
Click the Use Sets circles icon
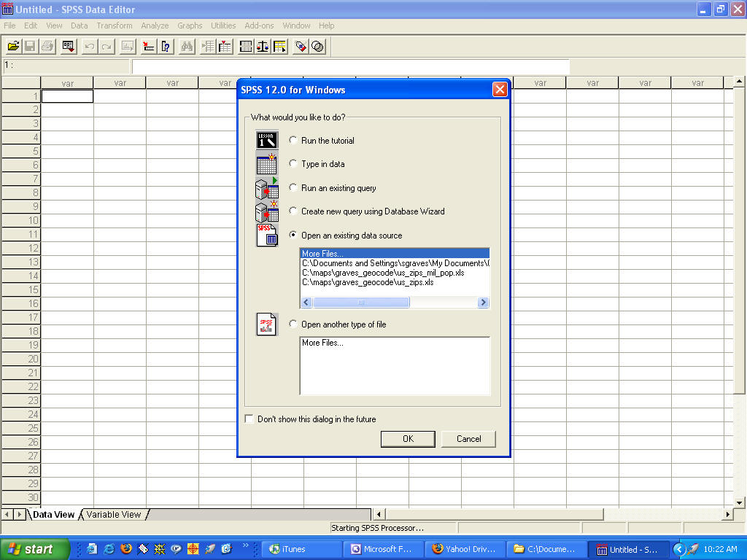pos(318,46)
